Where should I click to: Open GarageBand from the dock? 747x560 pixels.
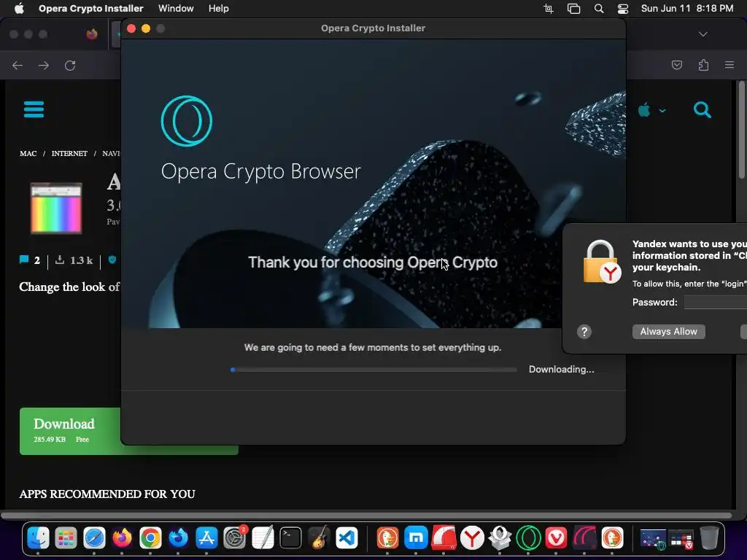tap(319, 538)
